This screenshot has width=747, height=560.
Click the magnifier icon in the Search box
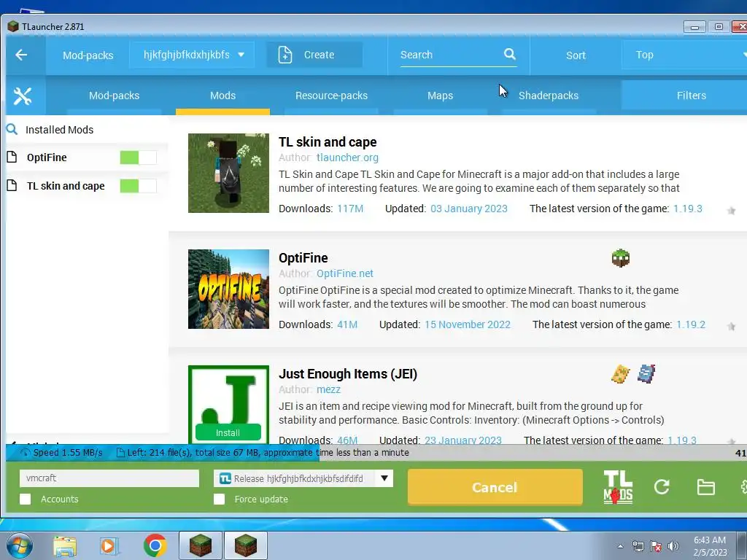[x=510, y=54]
